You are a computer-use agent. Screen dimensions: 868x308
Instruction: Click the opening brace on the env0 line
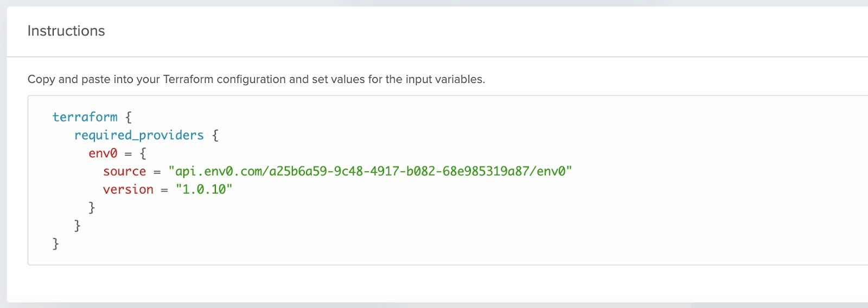[143, 153]
